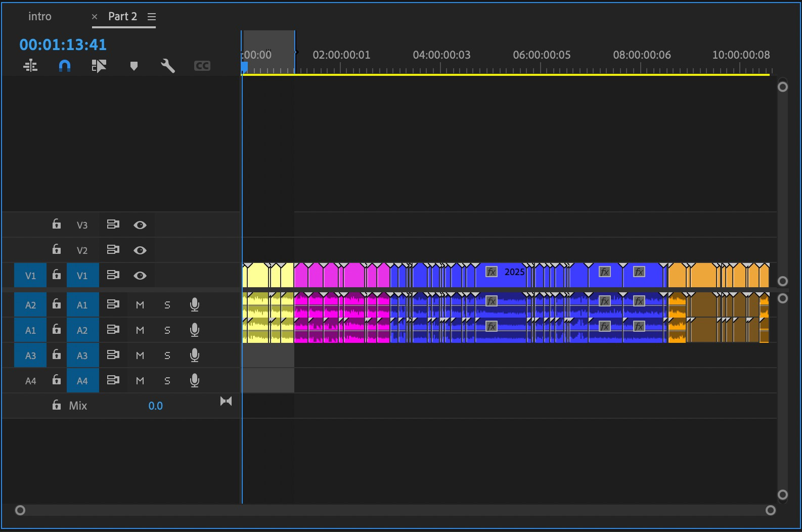Toggle lock on track V2
Viewport: 802px width, 532px height.
coord(57,249)
